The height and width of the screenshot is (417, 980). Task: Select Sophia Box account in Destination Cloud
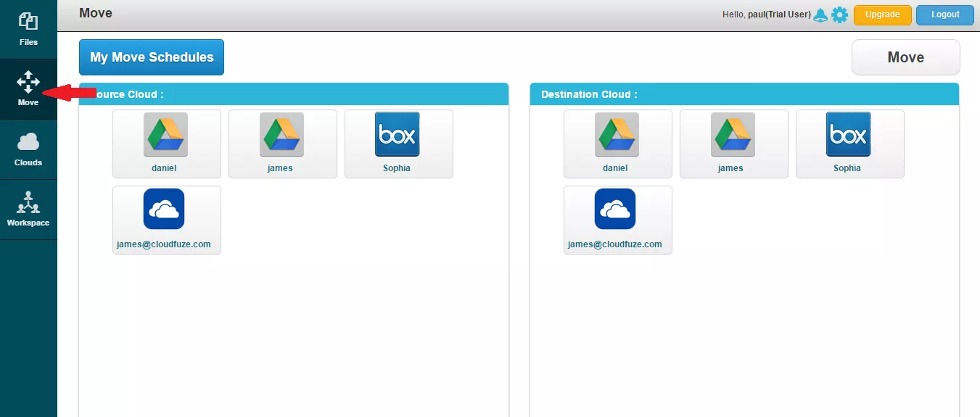point(850,144)
